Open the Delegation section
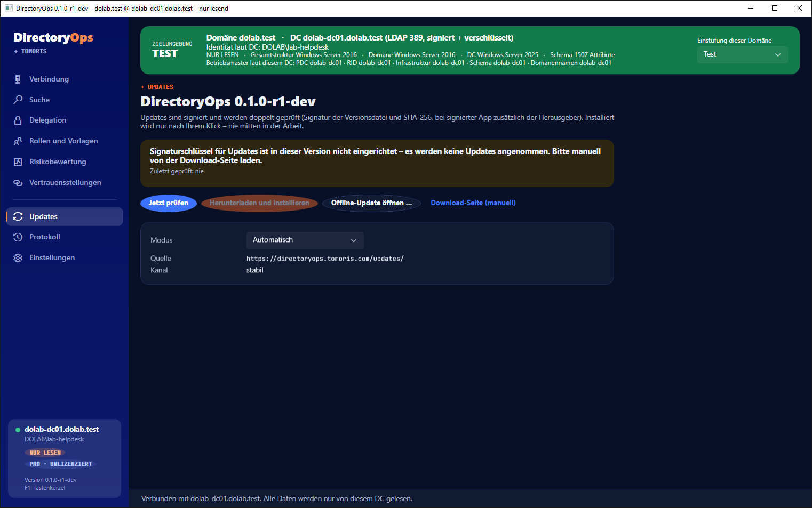This screenshot has height=508, width=812. click(65, 120)
